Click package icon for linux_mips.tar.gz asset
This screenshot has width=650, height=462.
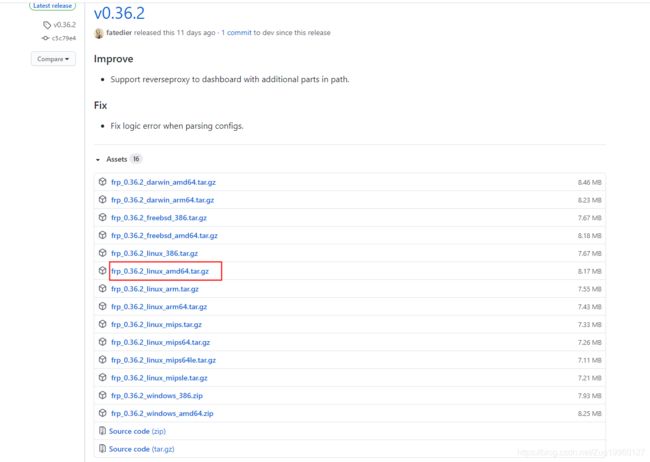tap(102, 324)
